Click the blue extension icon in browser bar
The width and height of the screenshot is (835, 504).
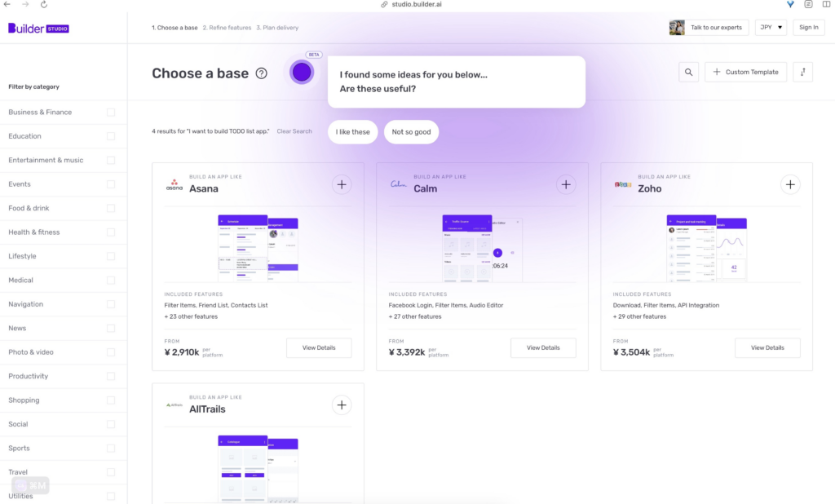[790, 4]
